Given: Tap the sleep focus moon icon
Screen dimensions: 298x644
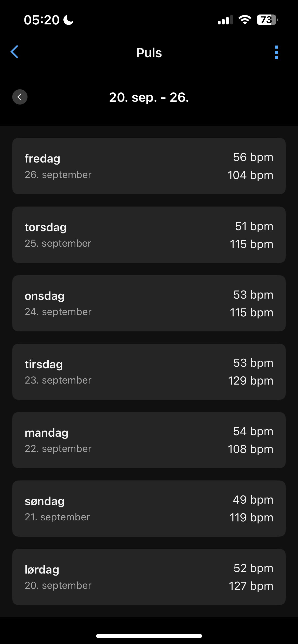Looking at the screenshot, I should pos(69,20).
